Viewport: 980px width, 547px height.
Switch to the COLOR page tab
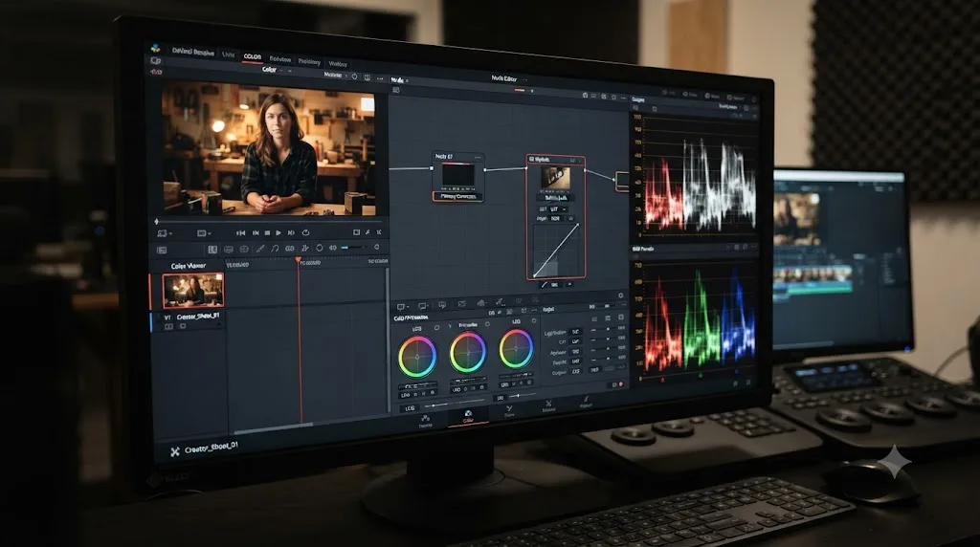[253, 56]
